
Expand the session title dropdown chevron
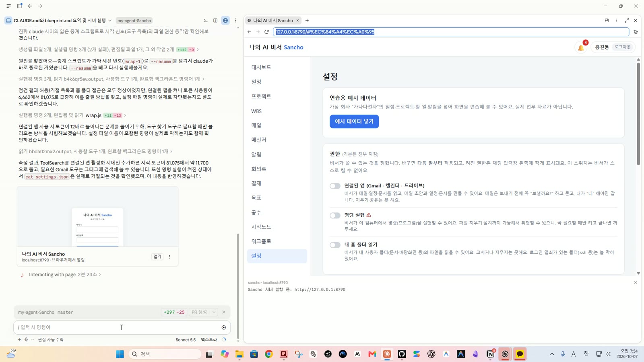coord(110,21)
